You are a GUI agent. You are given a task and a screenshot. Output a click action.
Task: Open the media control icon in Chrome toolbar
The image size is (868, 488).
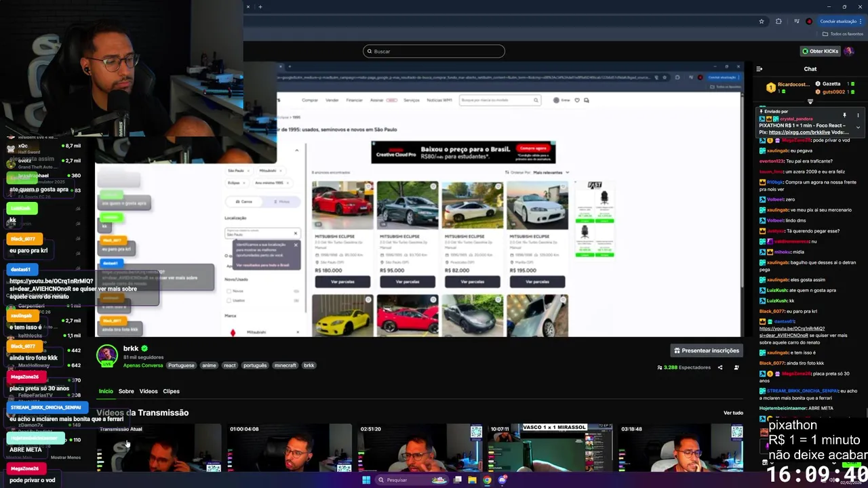tap(796, 21)
